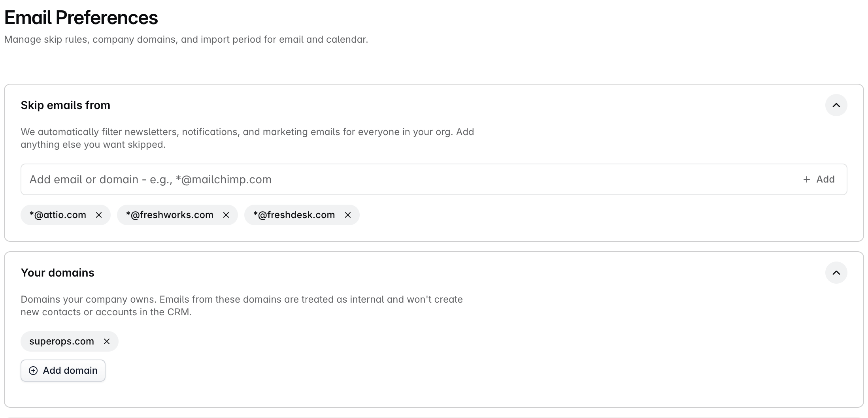Click the circled plus icon in Add domain
Image resolution: width=868 pixels, height=418 pixels.
(33, 371)
